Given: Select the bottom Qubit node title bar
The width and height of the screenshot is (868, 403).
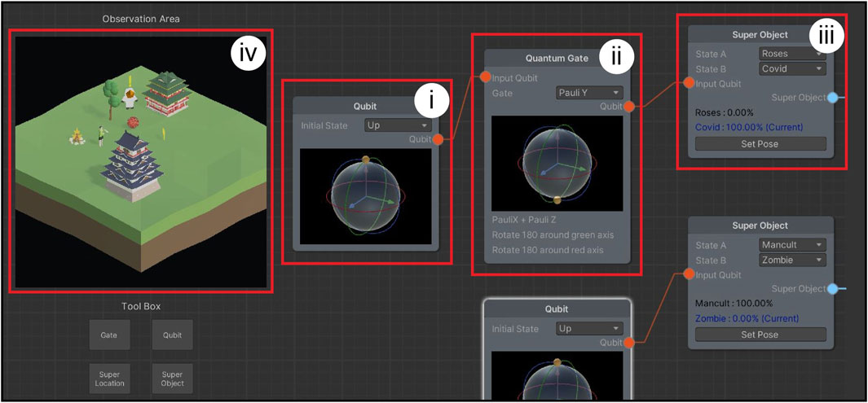Looking at the screenshot, I should pos(557,309).
